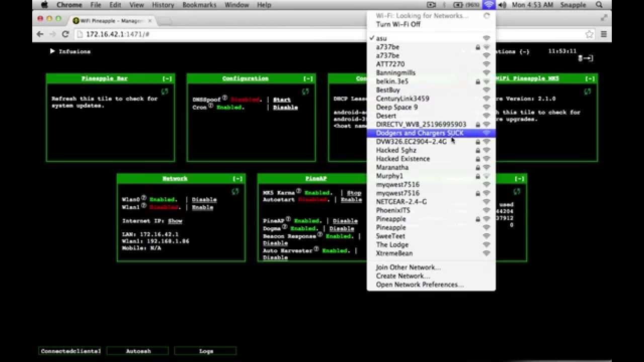Go back with Chrome's back arrow
Image resolution: width=644 pixels, height=362 pixels.
(40, 34)
